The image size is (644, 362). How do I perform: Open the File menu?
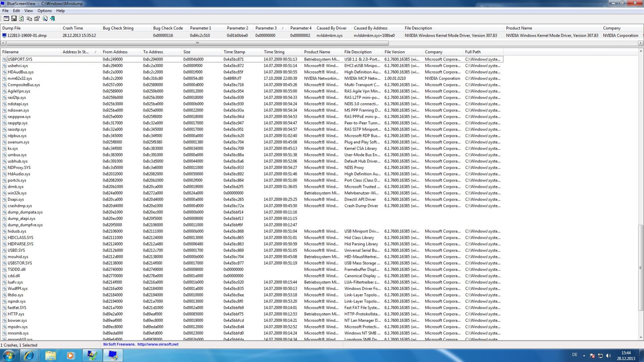click(5, 11)
